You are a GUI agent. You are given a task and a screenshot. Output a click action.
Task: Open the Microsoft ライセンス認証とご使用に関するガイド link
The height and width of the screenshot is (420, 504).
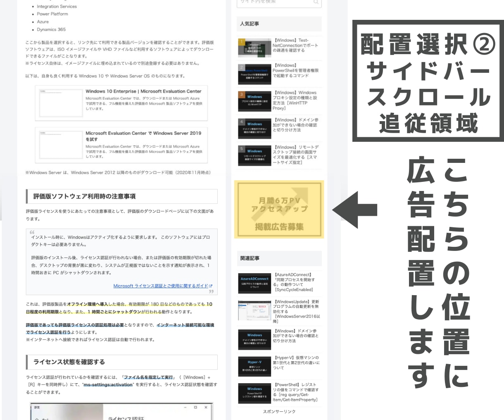(x=160, y=286)
